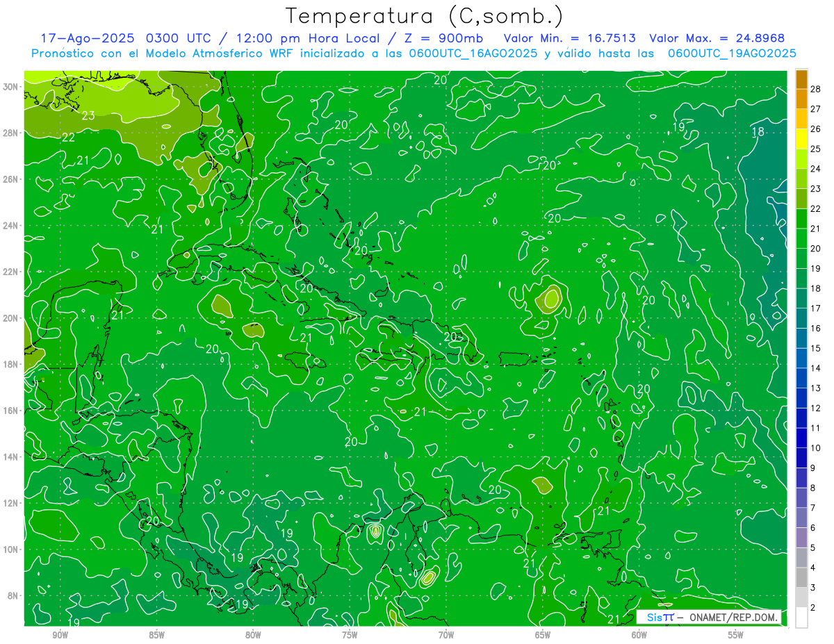Click the '10N' latitude axis label
The height and width of the screenshot is (644, 834).
click(x=11, y=549)
